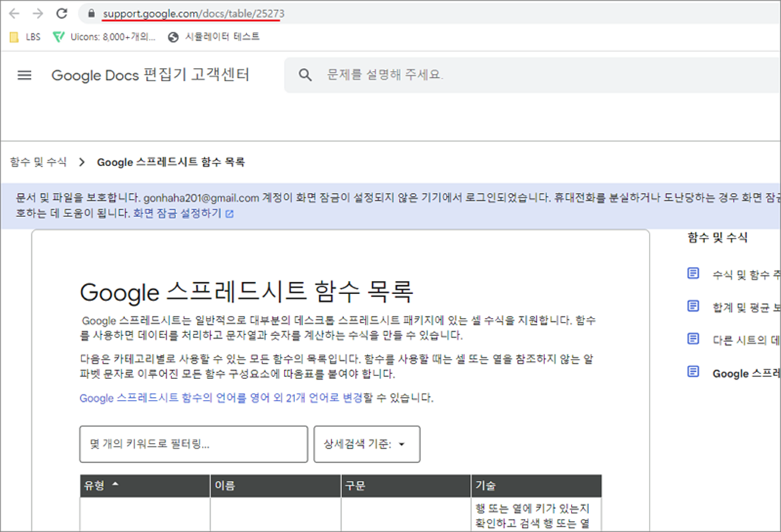The width and height of the screenshot is (781, 532).
Task: Open sidebar article Google 스프레드시트
Action: pos(746,373)
